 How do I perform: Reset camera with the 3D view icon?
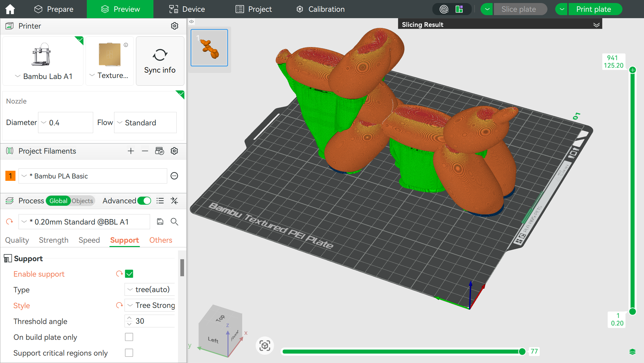point(265,346)
